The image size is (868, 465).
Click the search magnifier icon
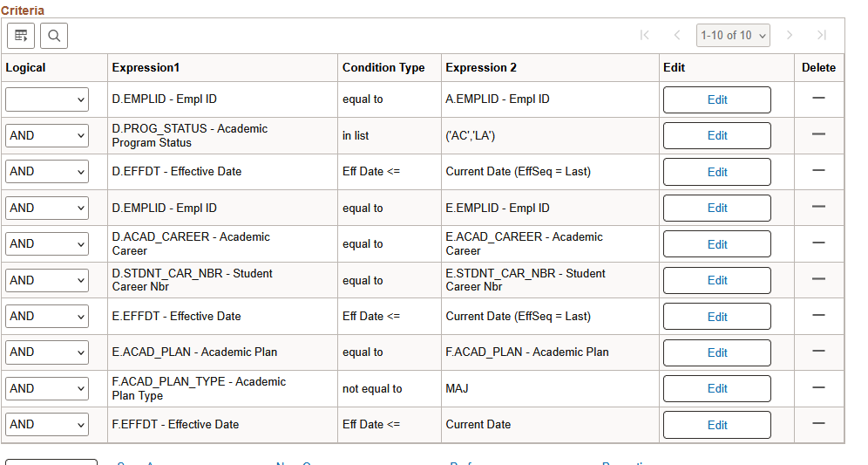[x=54, y=36]
